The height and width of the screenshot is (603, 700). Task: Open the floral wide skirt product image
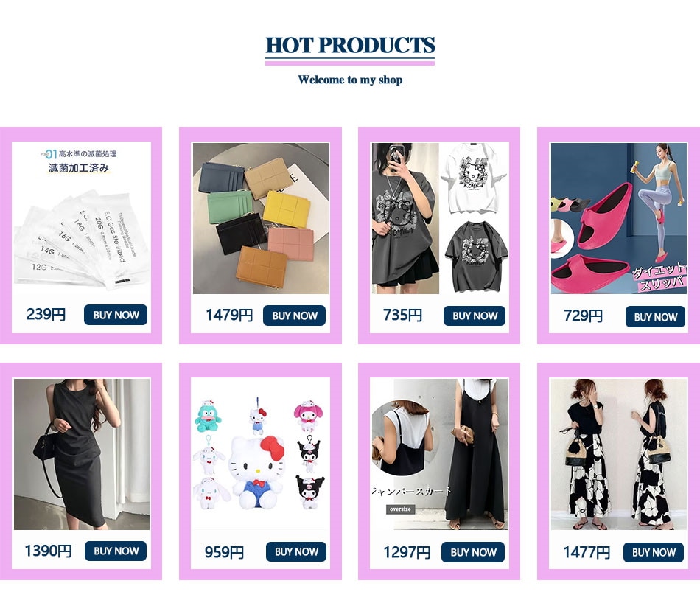tap(619, 454)
